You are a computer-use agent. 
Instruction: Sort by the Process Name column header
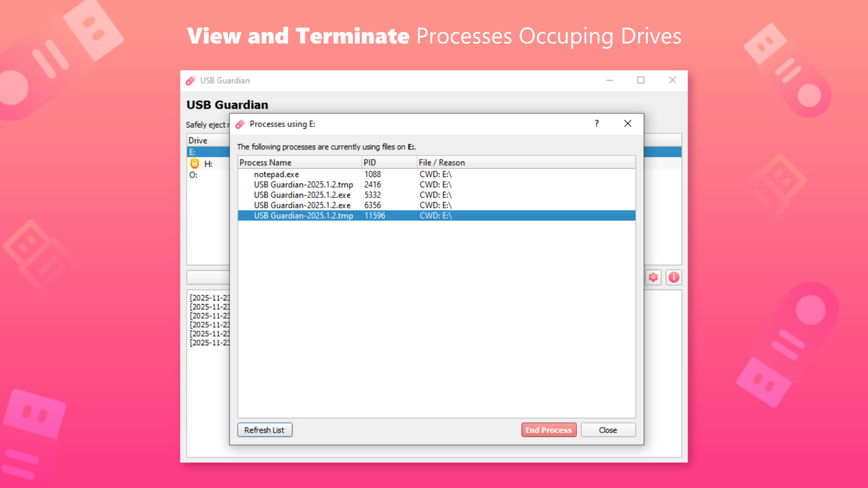point(265,162)
